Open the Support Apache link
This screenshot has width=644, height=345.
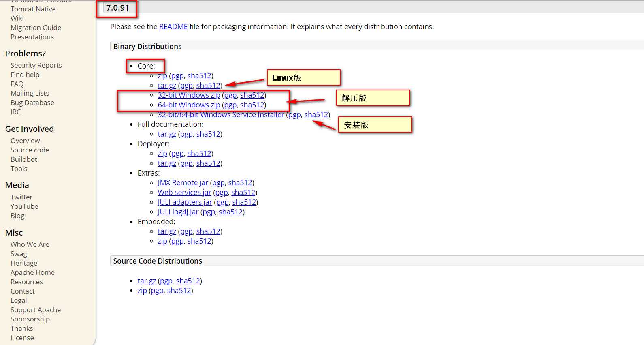click(36, 310)
